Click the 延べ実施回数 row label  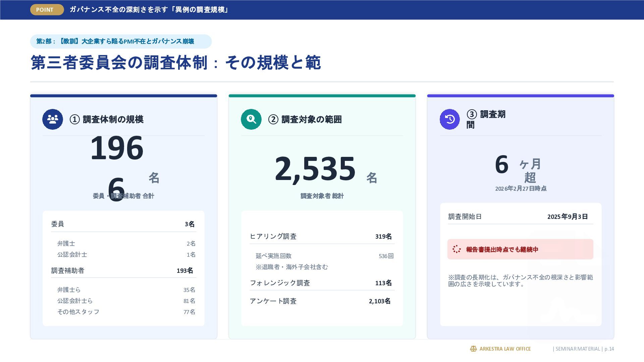click(274, 256)
